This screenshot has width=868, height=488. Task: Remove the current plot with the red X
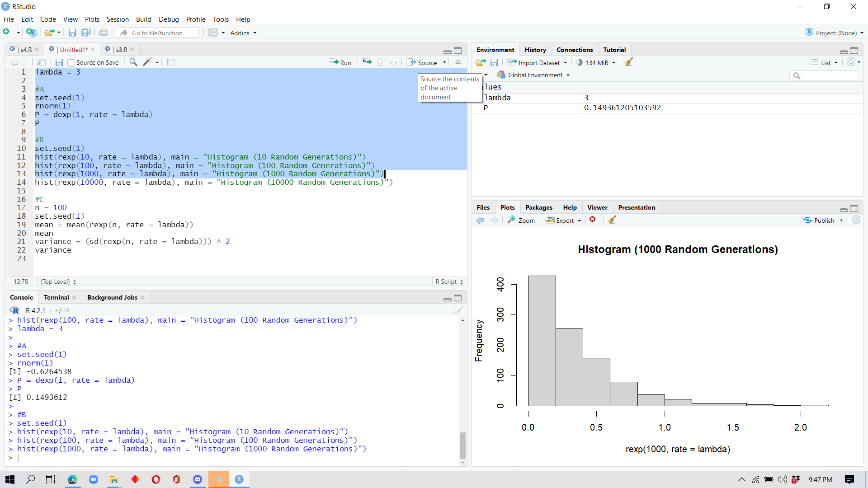point(593,220)
